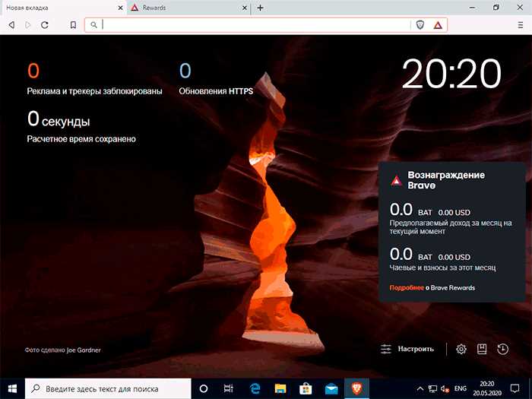Open bookmarks icon at bottom of the page
532x399 pixels.
[482, 349]
